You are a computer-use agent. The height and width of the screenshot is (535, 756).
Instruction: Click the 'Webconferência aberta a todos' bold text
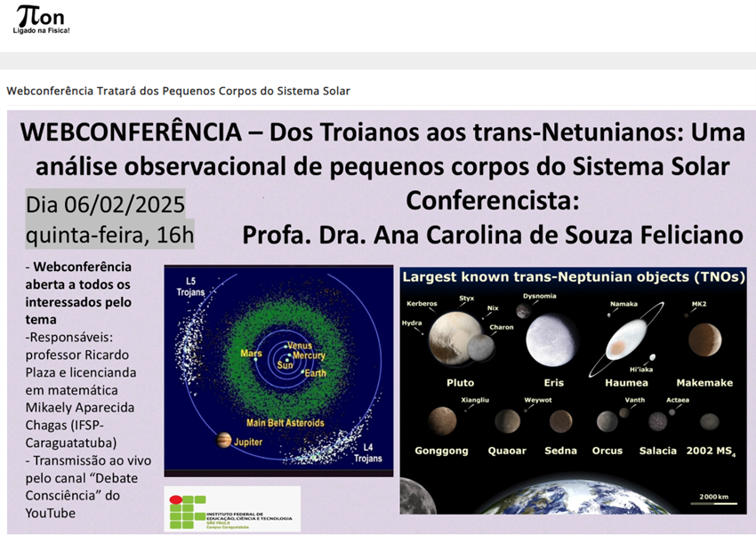click(x=78, y=293)
